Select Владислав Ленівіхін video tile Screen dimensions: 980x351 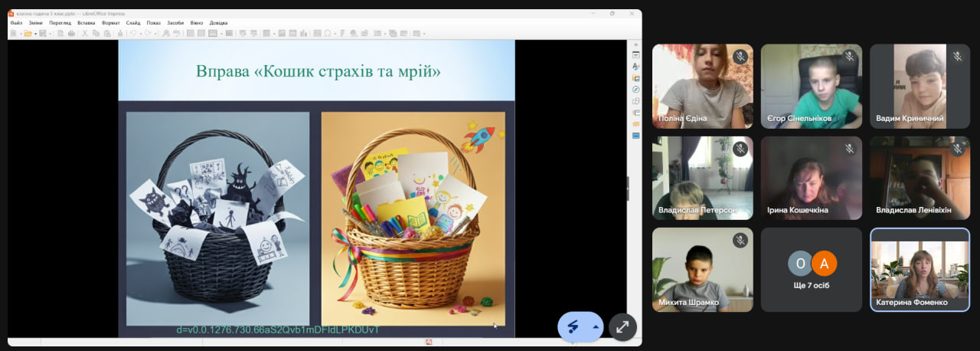pos(920,178)
